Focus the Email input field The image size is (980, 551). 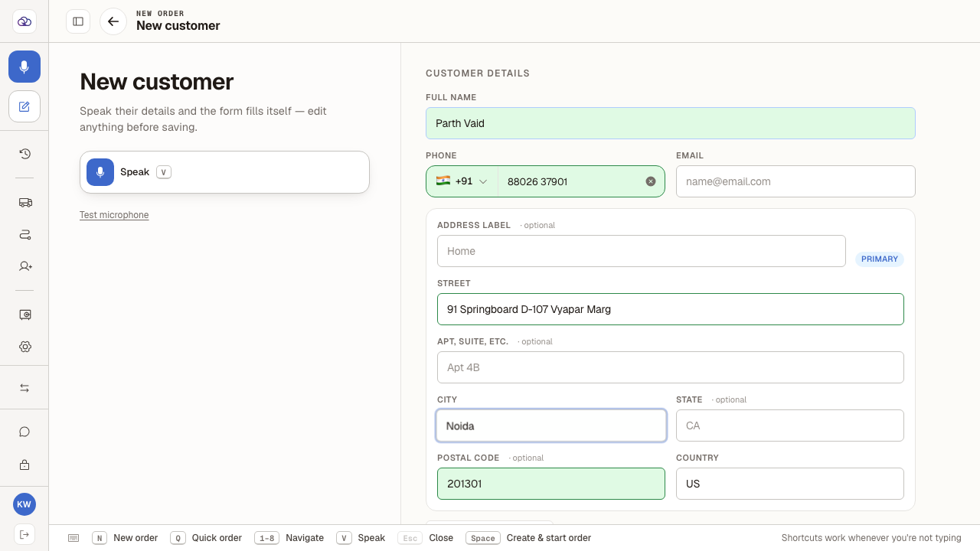[795, 181]
